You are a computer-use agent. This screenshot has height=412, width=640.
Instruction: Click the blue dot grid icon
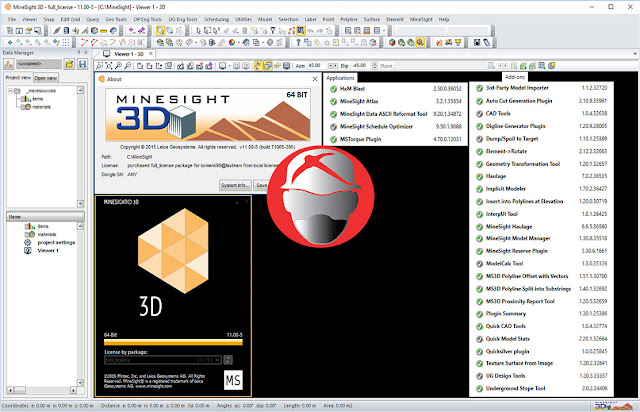pos(65,42)
